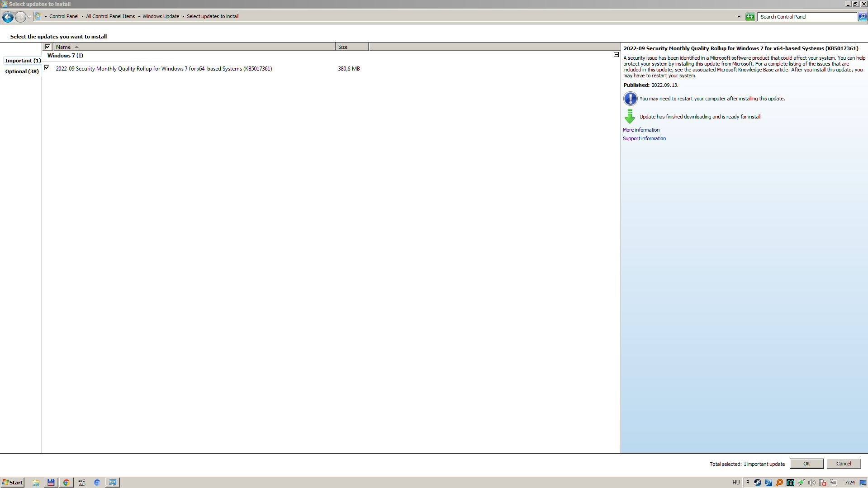Image resolution: width=868 pixels, height=488 pixels.
Task: Open Google Chrome from taskbar
Action: click(66, 483)
